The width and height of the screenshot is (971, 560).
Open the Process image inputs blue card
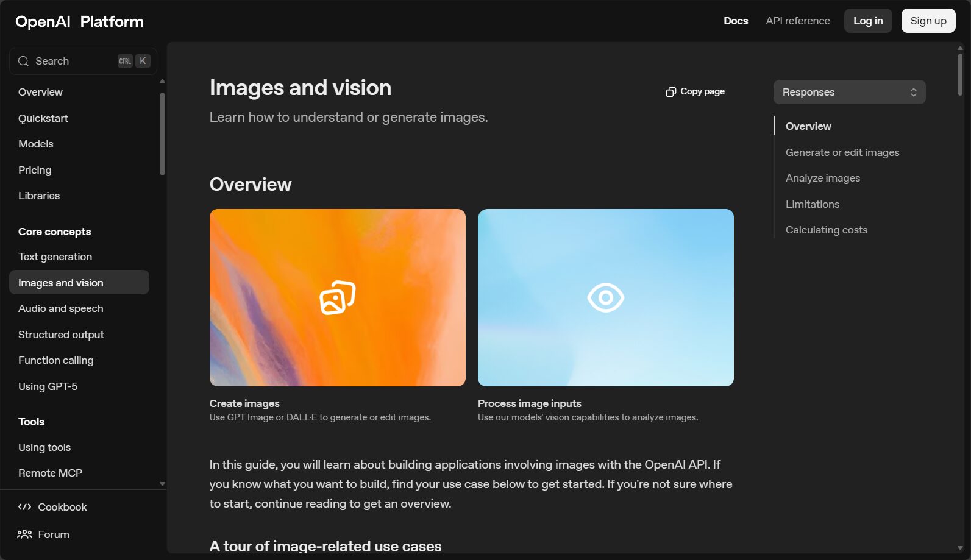[605, 297]
